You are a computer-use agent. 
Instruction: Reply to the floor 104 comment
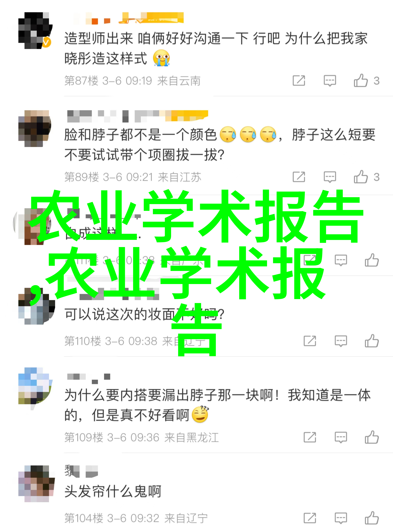[341, 518]
